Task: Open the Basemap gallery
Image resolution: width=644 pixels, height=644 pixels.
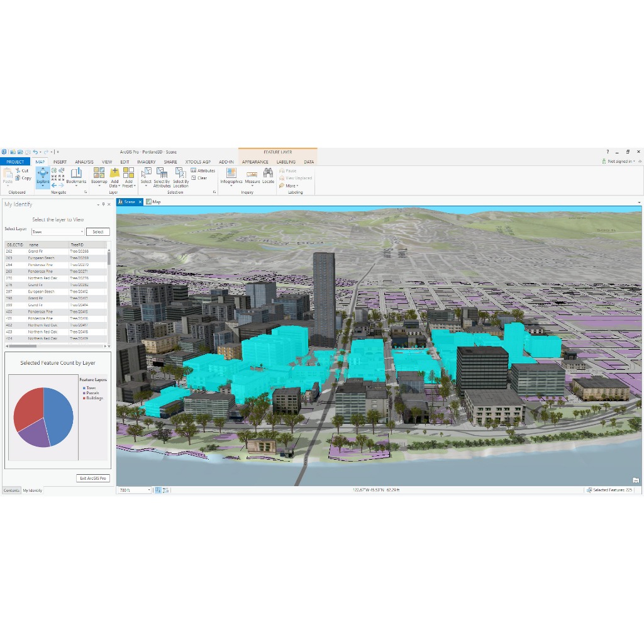Action: [99, 177]
